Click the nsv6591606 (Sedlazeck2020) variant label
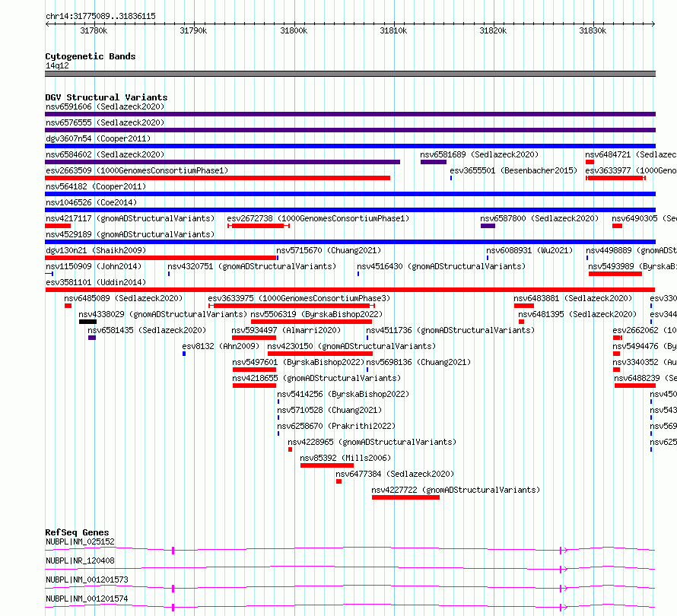The image size is (677, 616). coord(105,106)
